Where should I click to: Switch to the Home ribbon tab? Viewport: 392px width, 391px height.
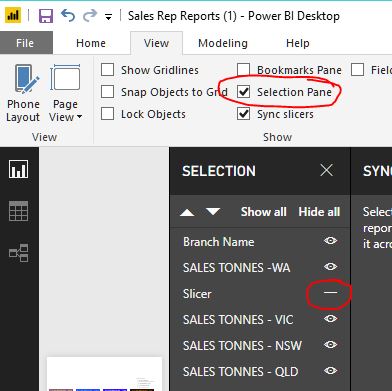pyautogui.click(x=91, y=43)
